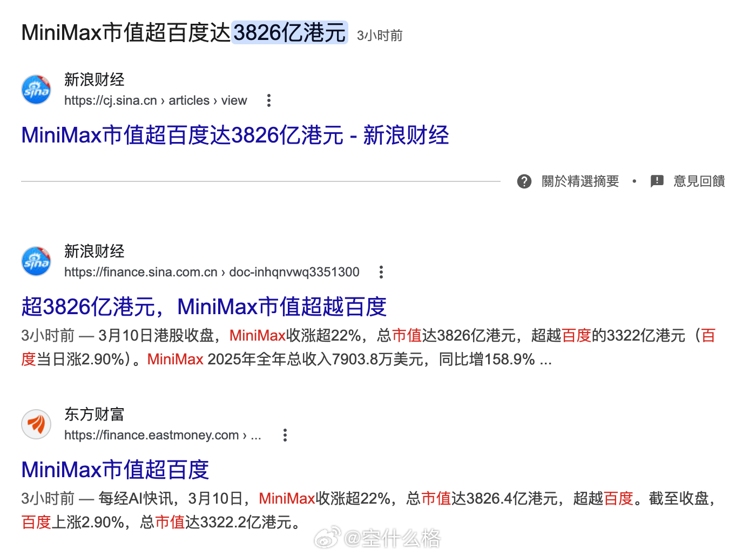Viewport: 756px width, 556px height.
Task: Open 意見回饋 feedback link
Action: [699, 181]
